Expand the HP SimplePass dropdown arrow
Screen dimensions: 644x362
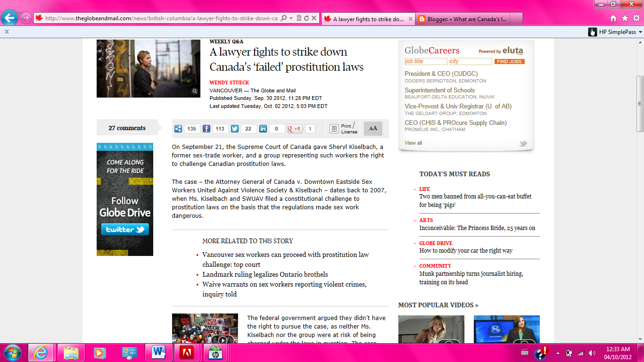click(x=640, y=32)
